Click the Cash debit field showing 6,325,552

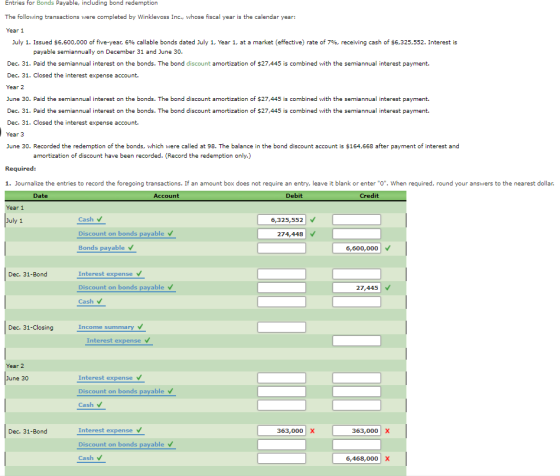[x=281, y=220]
